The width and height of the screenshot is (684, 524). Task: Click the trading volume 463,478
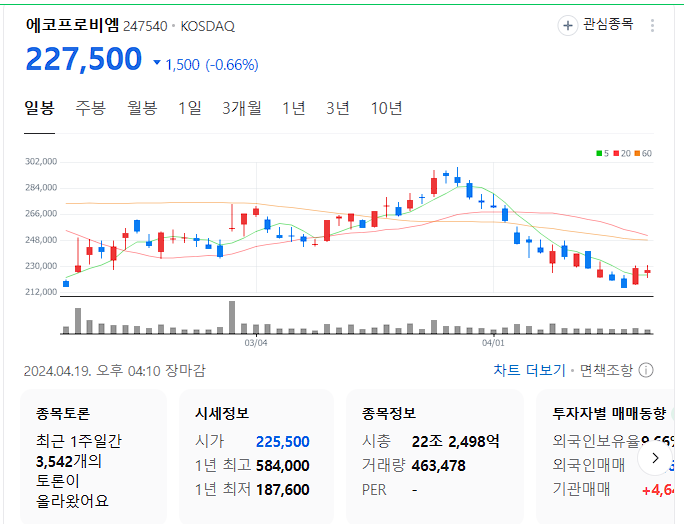438,466
